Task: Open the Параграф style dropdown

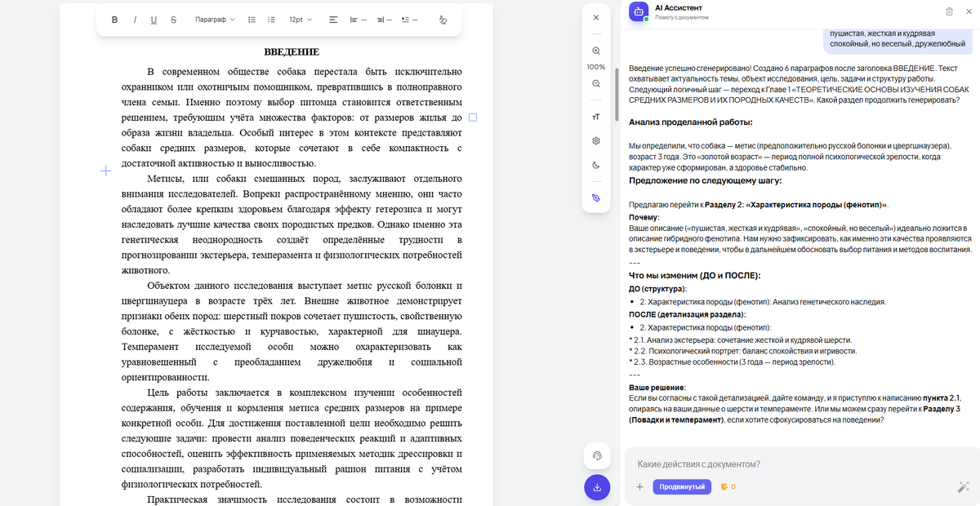Action: point(215,20)
